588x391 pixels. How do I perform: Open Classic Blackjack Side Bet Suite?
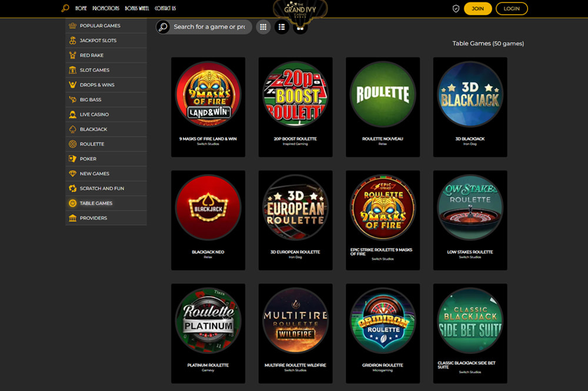[x=470, y=333]
